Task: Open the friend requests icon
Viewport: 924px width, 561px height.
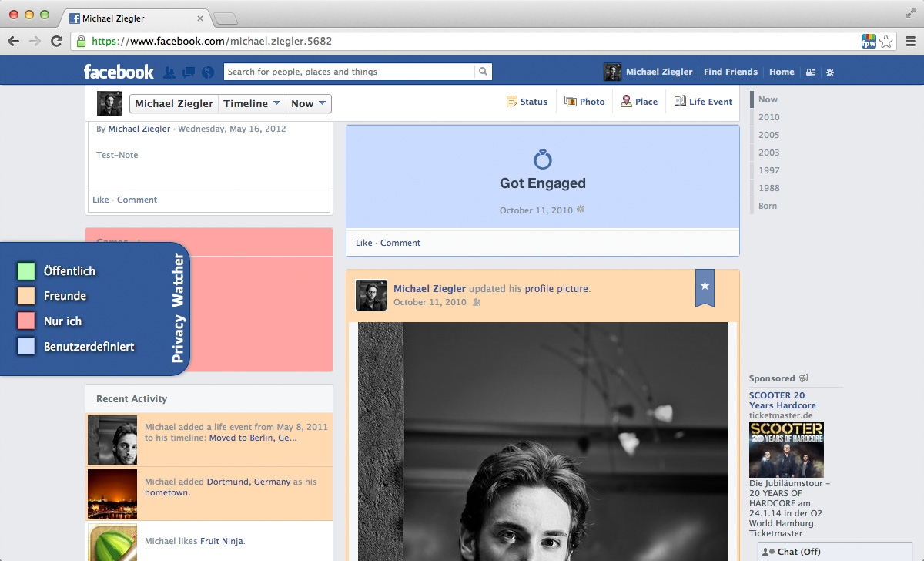Action: (x=169, y=72)
